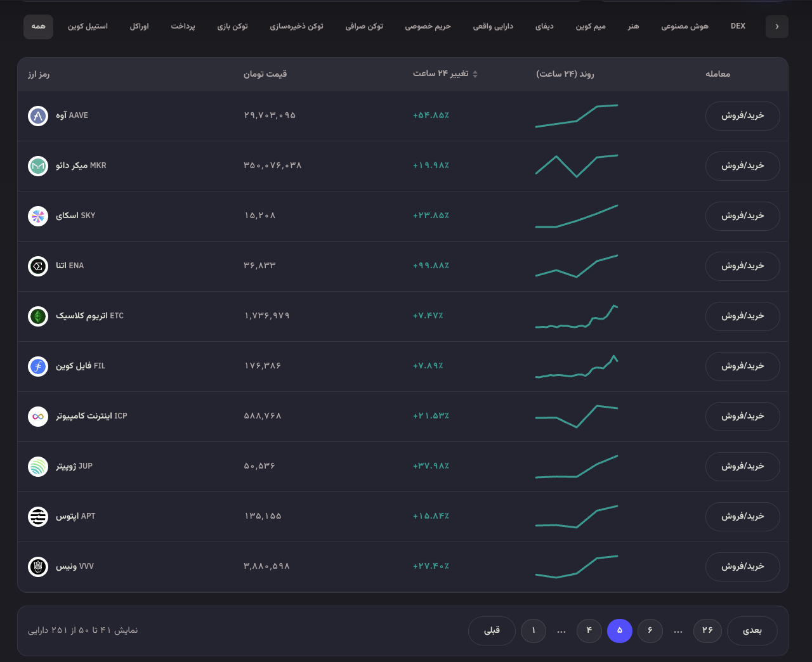The height and width of the screenshot is (662, 812).
Task: Switch to the دیفای tab
Action: coord(544,27)
